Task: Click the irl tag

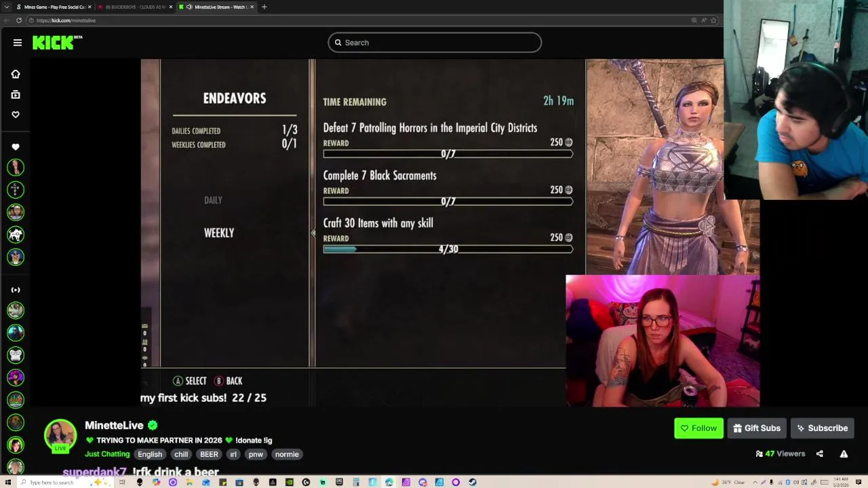Action: tap(233, 454)
